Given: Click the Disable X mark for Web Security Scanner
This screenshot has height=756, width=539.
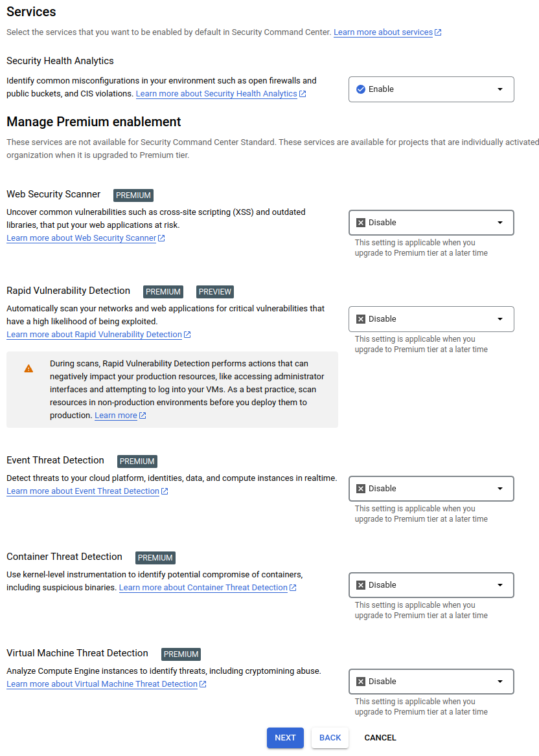Looking at the screenshot, I should point(360,223).
